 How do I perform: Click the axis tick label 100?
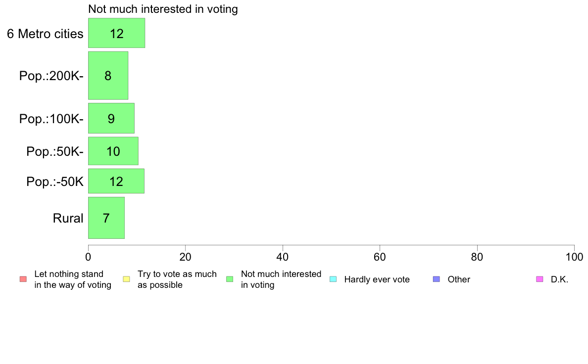574,257
